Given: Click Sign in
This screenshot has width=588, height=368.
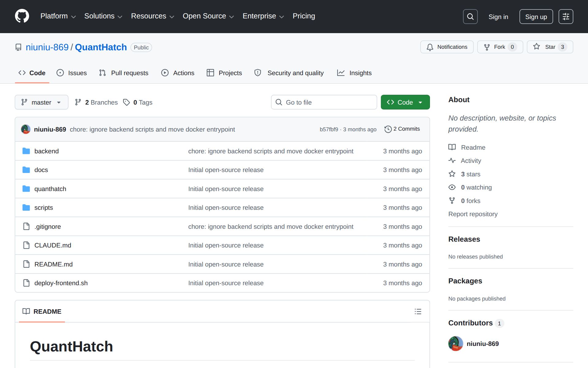Looking at the screenshot, I should pos(498,17).
